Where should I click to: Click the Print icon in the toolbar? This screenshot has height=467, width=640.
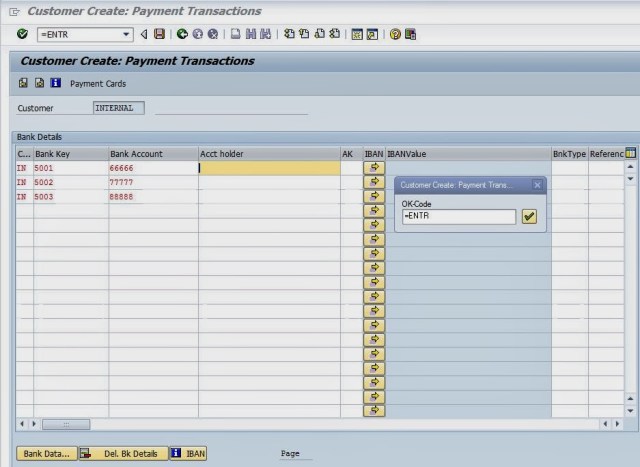click(x=236, y=34)
